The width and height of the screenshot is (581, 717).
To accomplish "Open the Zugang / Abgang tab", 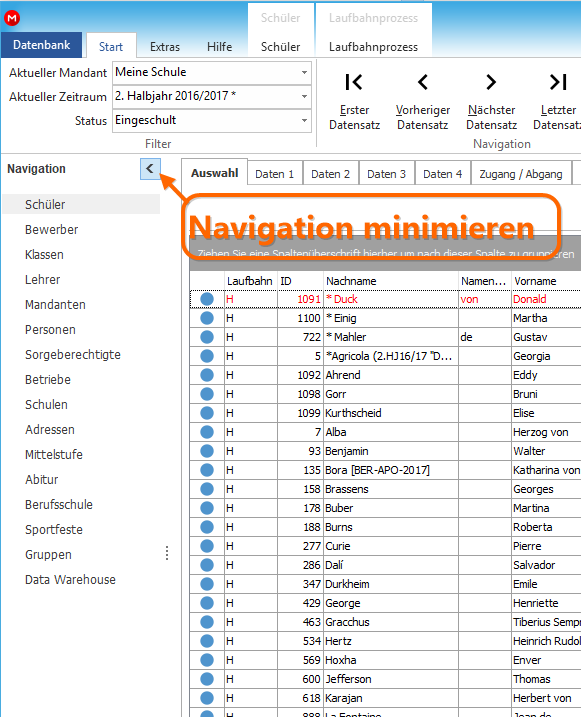I will [521, 174].
